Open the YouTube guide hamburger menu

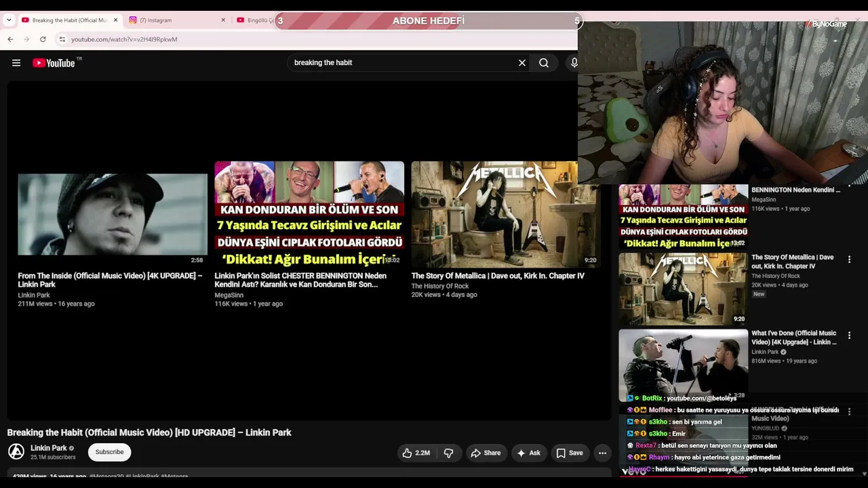coord(16,63)
